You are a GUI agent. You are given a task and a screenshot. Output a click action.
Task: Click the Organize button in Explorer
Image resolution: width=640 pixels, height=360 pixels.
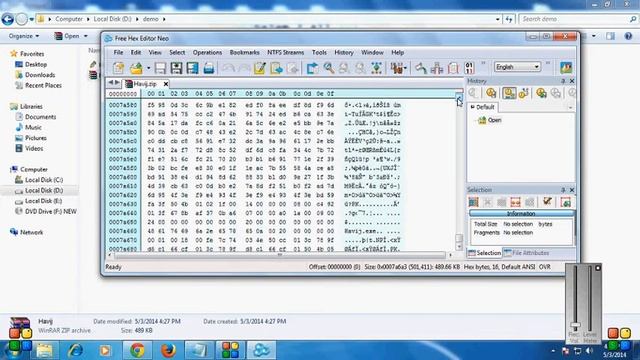tap(24, 36)
